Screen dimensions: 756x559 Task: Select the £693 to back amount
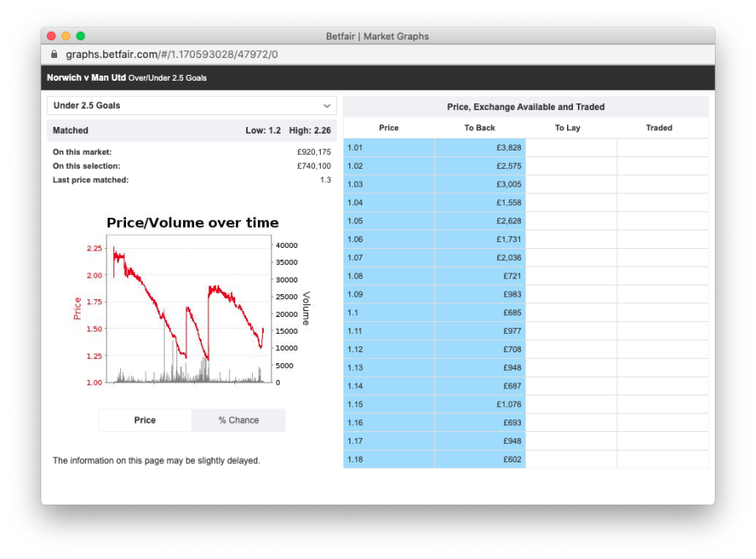[x=480, y=423]
